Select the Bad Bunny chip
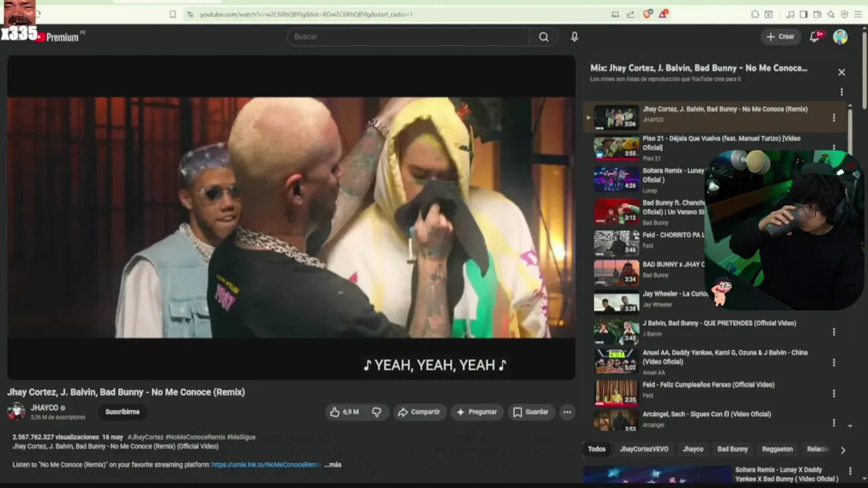The height and width of the screenshot is (488, 868). 732,449
